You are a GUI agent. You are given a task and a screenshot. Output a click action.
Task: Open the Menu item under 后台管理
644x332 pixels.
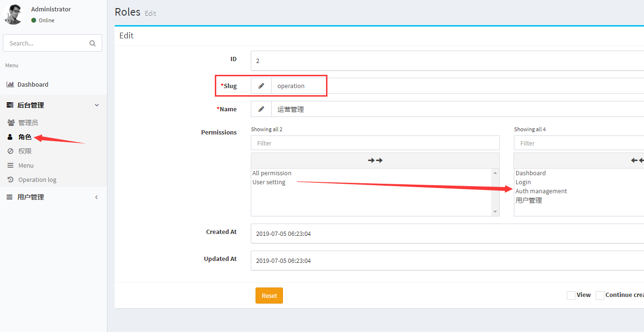tap(26, 165)
